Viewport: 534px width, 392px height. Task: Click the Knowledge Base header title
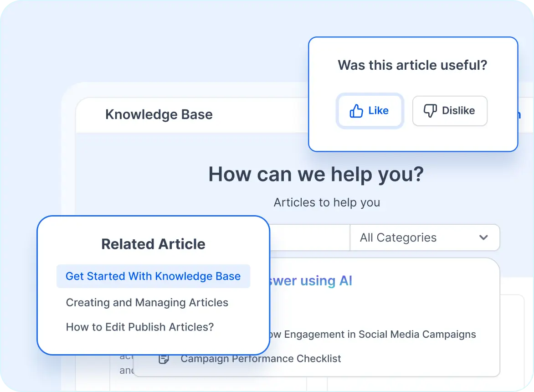coord(159,114)
